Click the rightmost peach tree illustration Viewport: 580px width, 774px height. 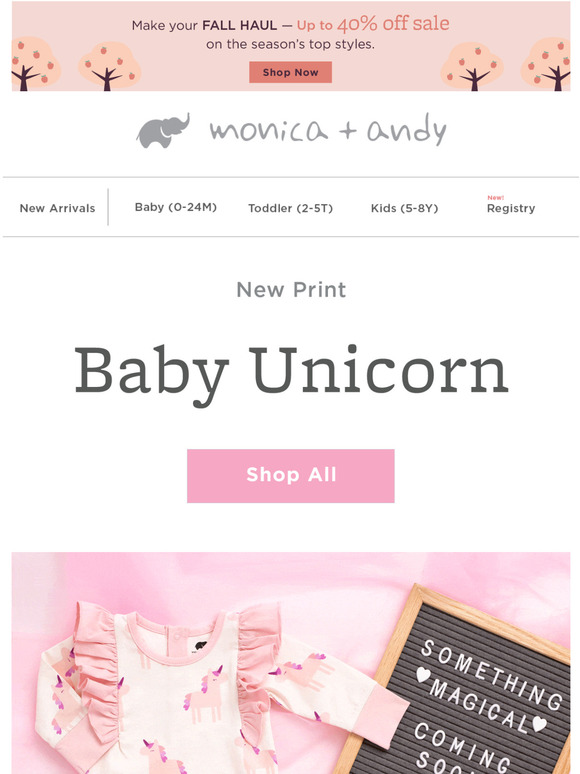(547, 65)
